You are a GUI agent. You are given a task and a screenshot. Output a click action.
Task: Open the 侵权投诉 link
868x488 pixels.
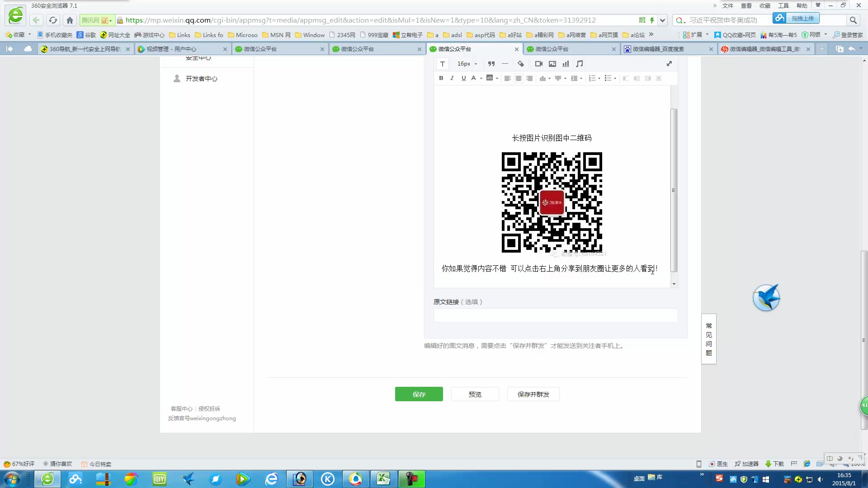(209, 408)
